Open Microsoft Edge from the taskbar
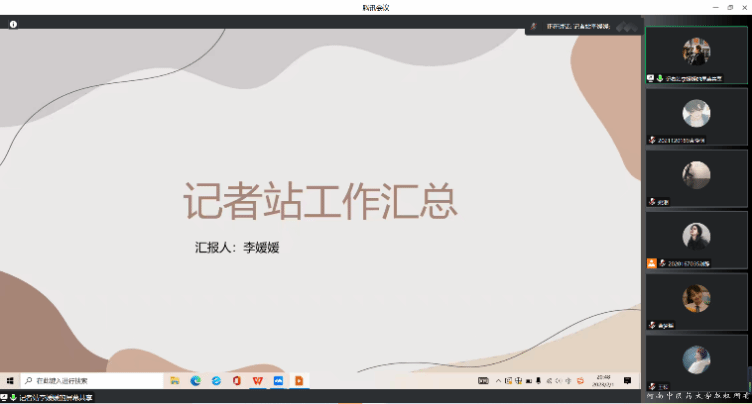The width and height of the screenshot is (752, 404). click(x=196, y=380)
